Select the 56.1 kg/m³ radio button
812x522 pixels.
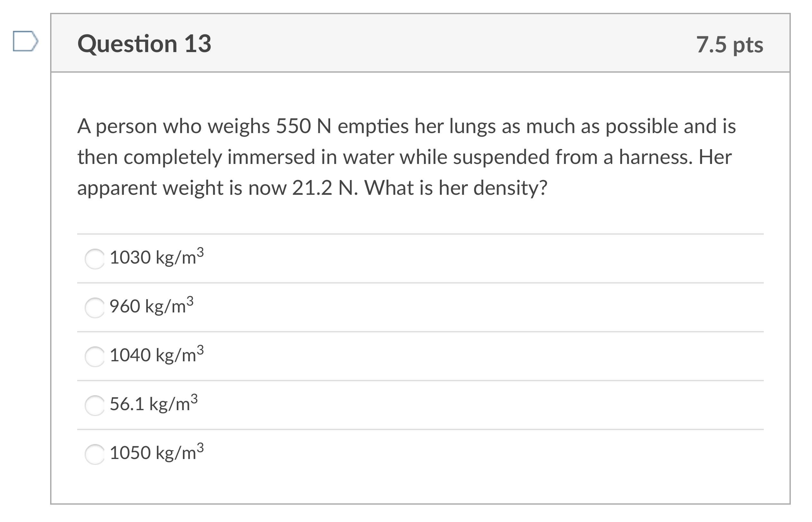click(95, 405)
